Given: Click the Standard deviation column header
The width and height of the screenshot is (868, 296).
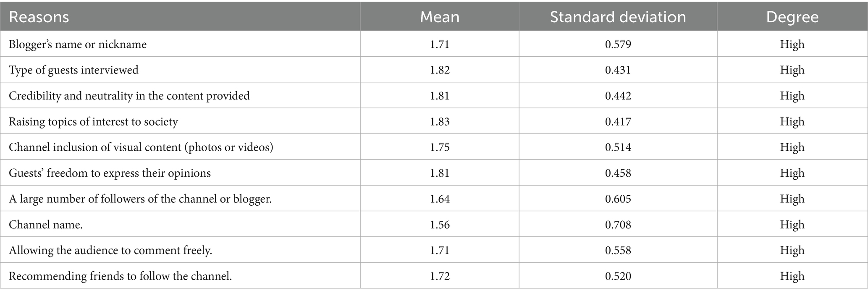Looking at the screenshot, I should 618,17.
